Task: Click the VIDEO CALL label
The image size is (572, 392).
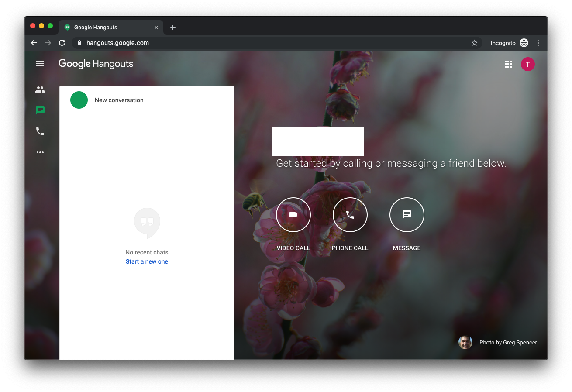Action: [x=293, y=248]
